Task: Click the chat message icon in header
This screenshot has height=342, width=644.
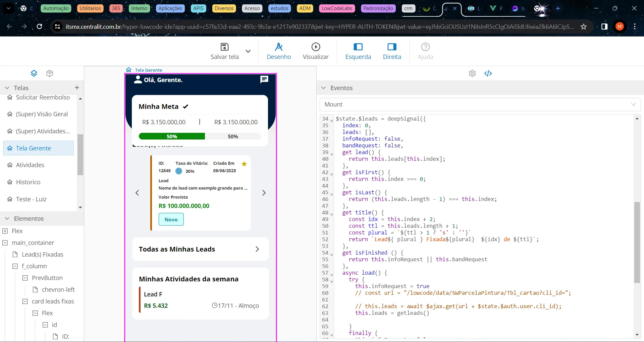Action: (264, 80)
